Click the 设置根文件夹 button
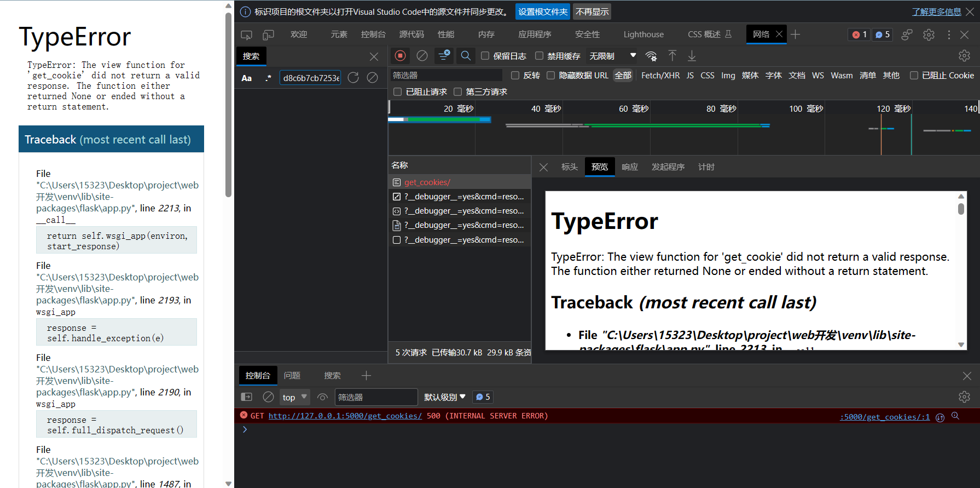The width and height of the screenshot is (980, 488). [543, 12]
